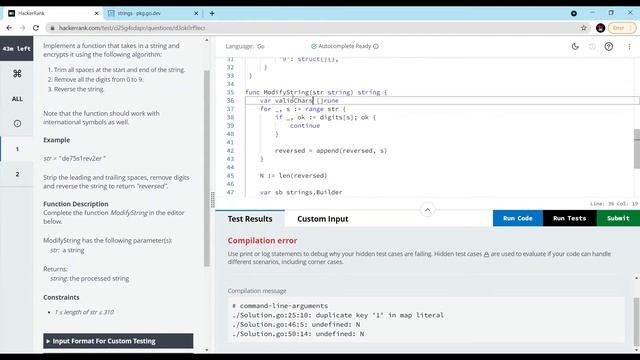This screenshot has height=360, width=640.
Task: Open the Test Results tab
Action: (250, 219)
